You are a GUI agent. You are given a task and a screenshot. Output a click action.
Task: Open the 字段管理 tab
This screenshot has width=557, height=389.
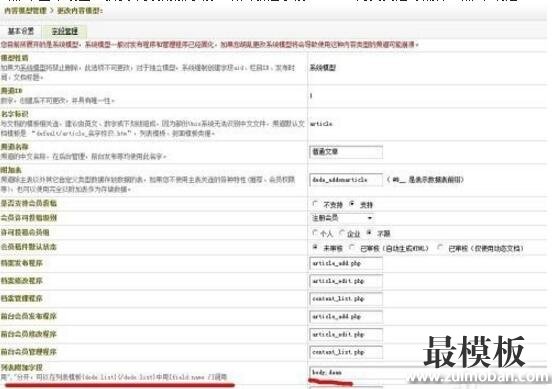[x=65, y=31]
